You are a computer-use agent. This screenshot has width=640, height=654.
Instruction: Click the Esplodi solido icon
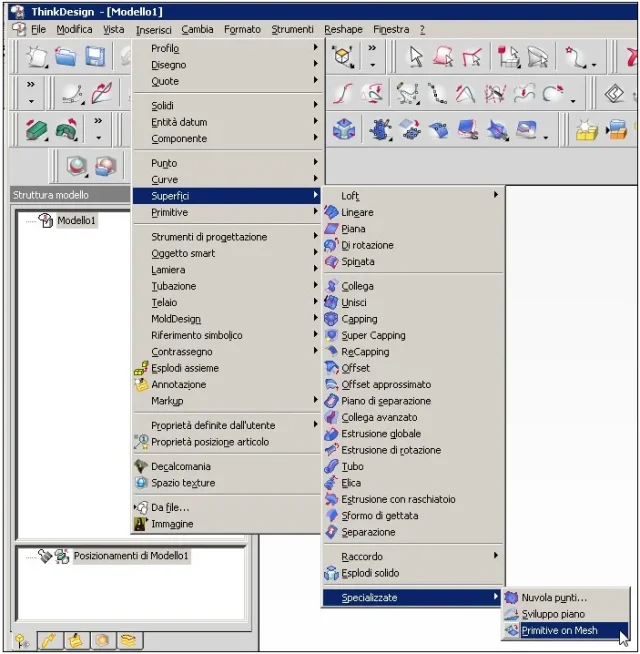pos(331,573)
